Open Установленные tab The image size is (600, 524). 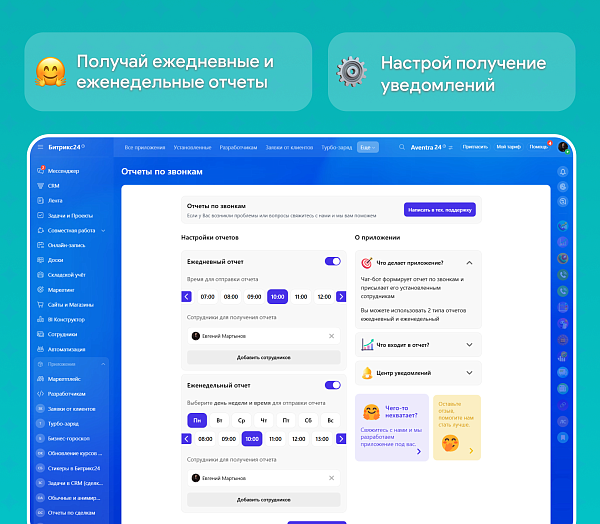(192, 147)
